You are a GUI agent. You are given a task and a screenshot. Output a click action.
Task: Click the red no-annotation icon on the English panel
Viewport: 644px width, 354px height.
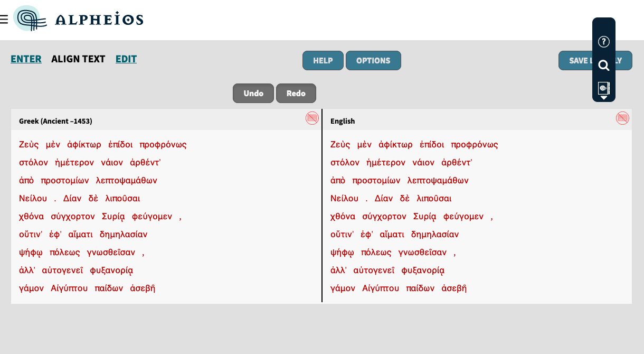(x=622, y=118)
